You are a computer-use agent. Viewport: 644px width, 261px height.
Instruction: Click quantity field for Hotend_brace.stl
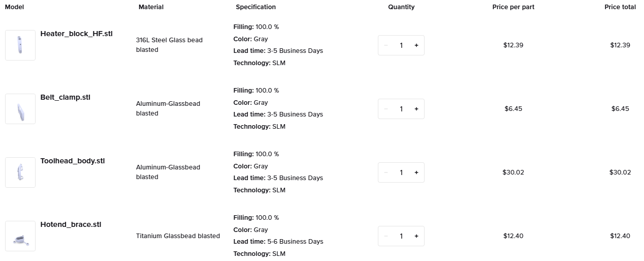(x=401, y=236)
